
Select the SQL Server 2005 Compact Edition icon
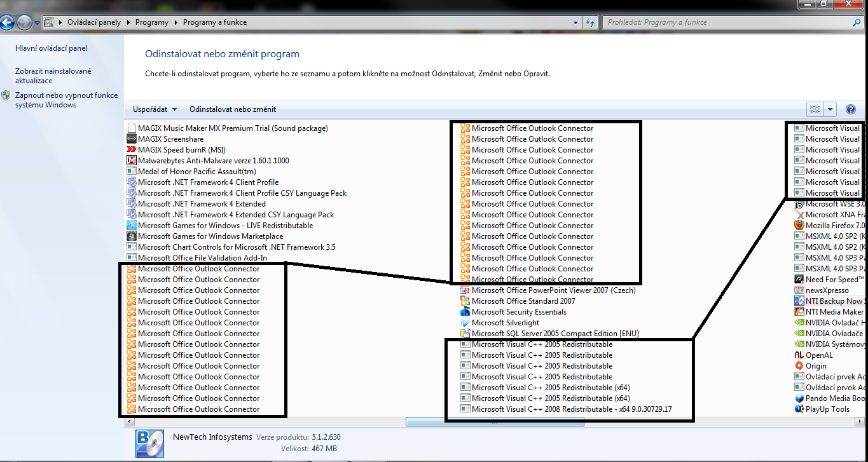pos(465,334)
